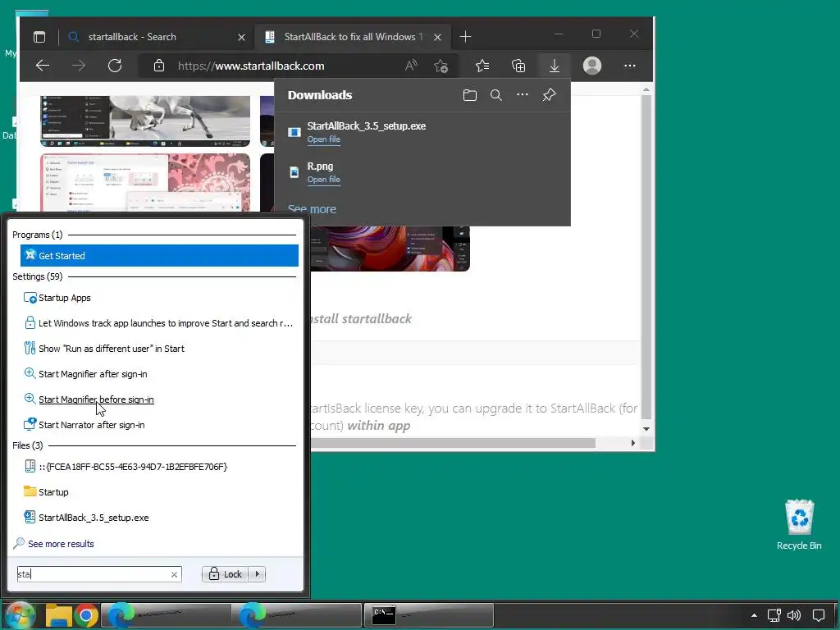Open file link under StartAllBack_3.5_setup.exe
Image resolution: width=840 pixels, height=630 pixels.
point(323,139)
